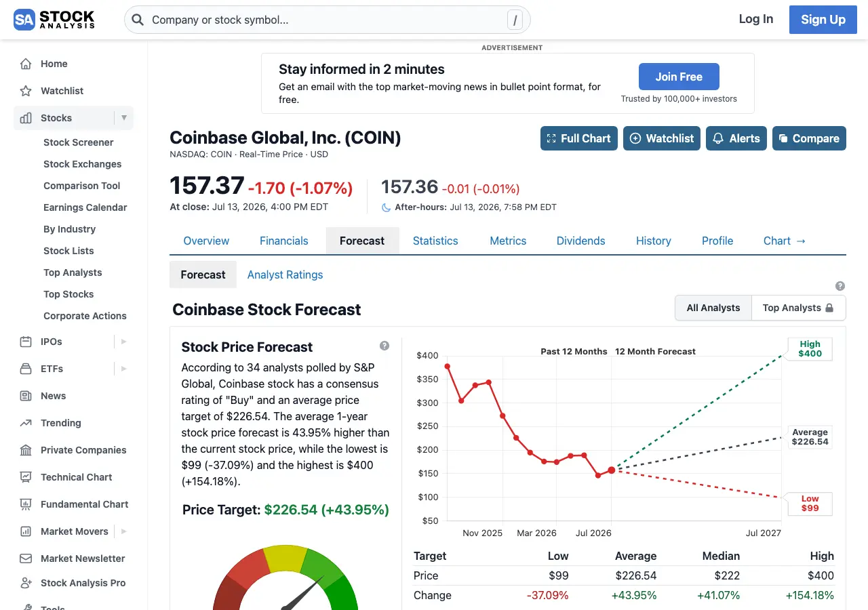The height and width of the screenshot is (610, 868).
Task: Click the Technical Chart icon
Action: point(26,477)
